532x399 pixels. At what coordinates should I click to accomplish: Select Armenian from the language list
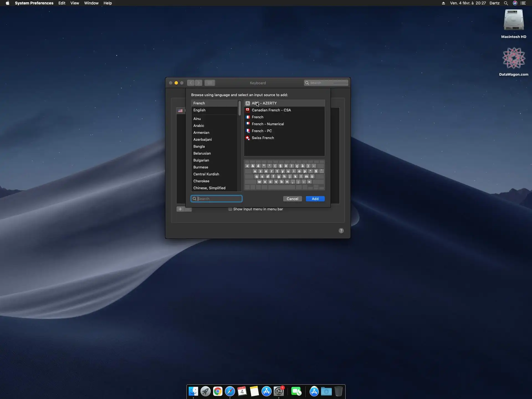[201, 132]
